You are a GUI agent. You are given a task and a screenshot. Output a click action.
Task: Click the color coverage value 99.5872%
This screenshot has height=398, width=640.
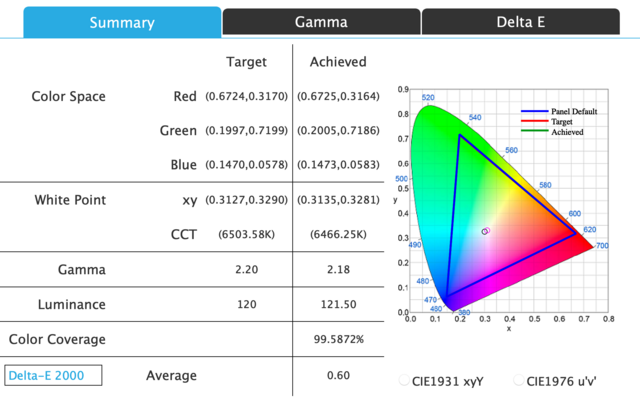[338, 339]
